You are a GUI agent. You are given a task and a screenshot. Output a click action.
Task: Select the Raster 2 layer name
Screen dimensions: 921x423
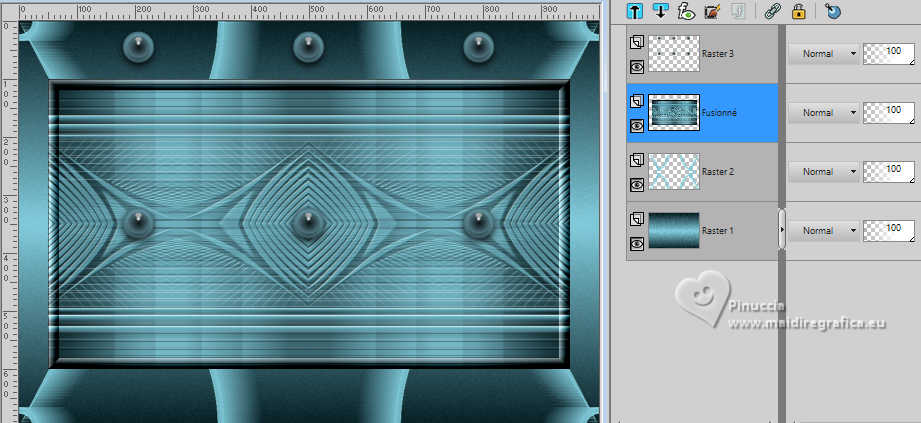click(717, 172)
